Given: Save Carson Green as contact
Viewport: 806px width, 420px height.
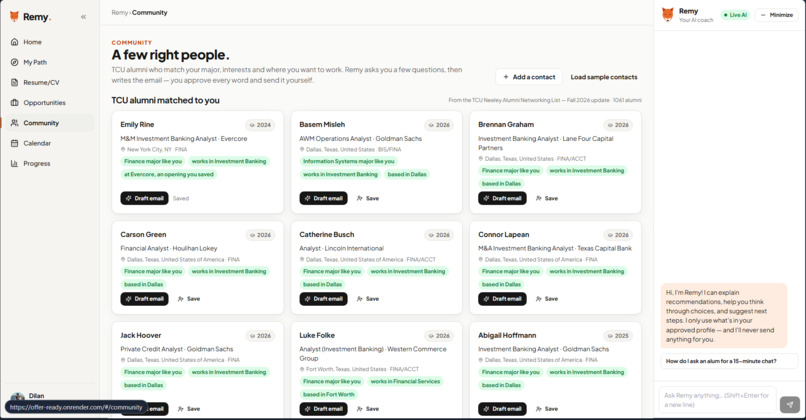Looking at the screenshot, I should click(x=189, y=299).
